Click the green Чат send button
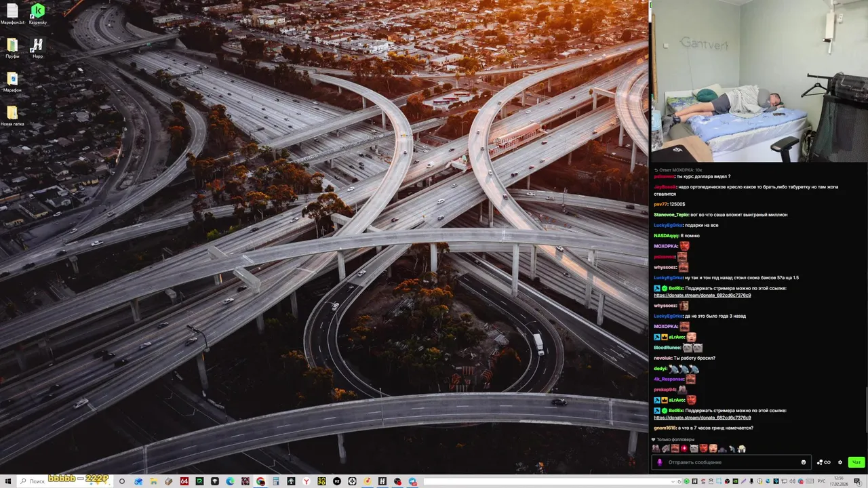Viewport: 868px width, 488px height. coord(856,462)
